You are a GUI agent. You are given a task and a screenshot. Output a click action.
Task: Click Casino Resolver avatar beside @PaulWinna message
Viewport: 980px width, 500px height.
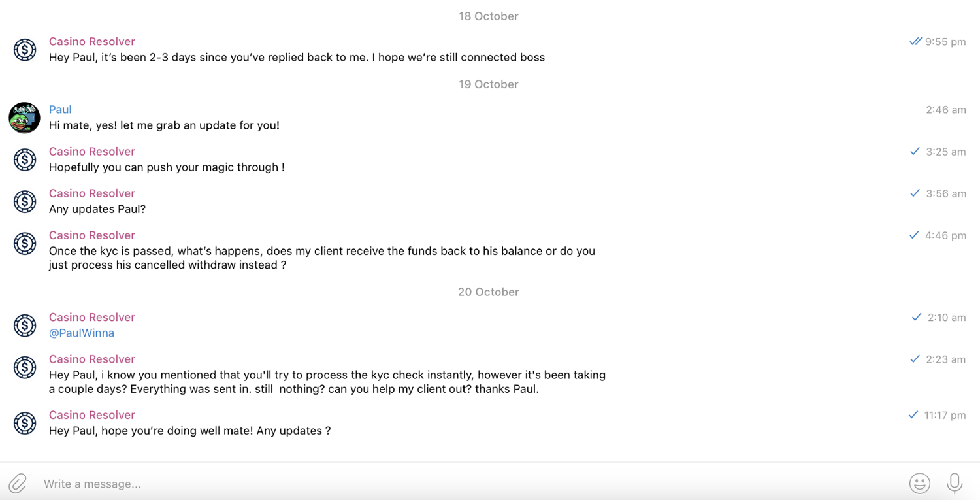click(25, 325)
